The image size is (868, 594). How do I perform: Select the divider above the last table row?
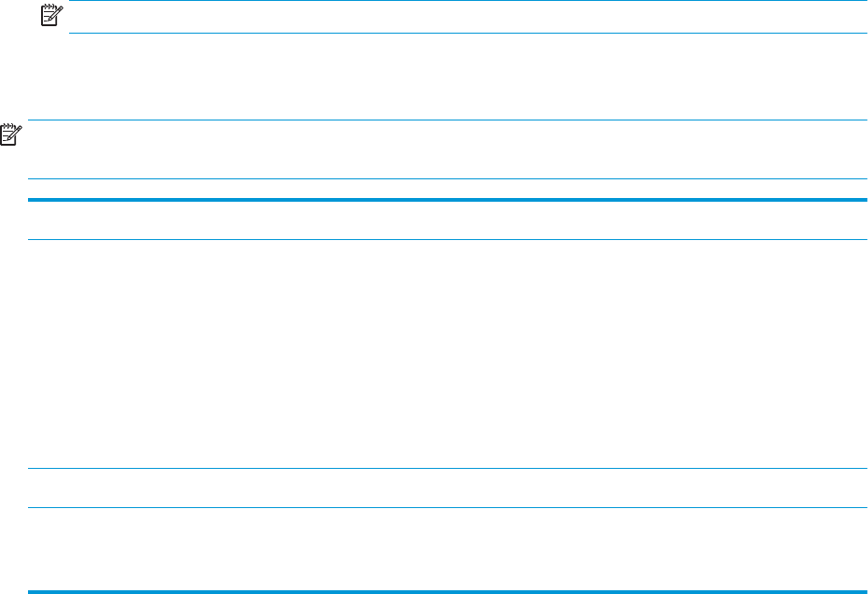(x=447, y=507)
